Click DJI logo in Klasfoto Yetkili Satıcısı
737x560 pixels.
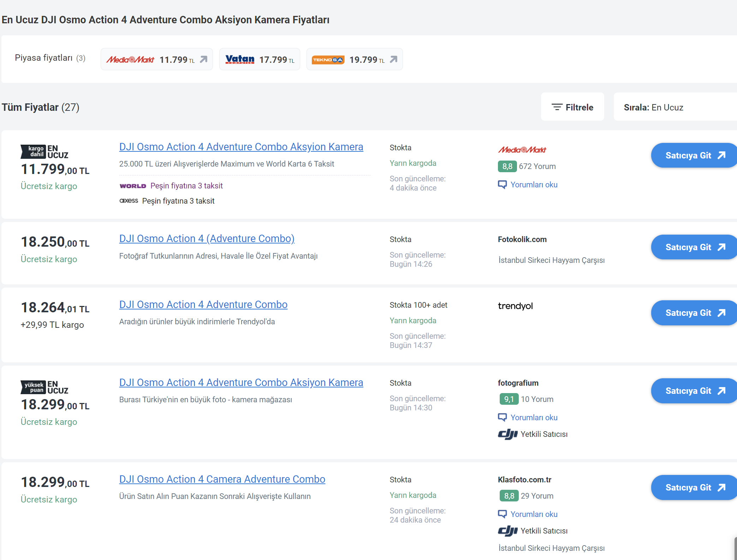click(x=507, y=531)
